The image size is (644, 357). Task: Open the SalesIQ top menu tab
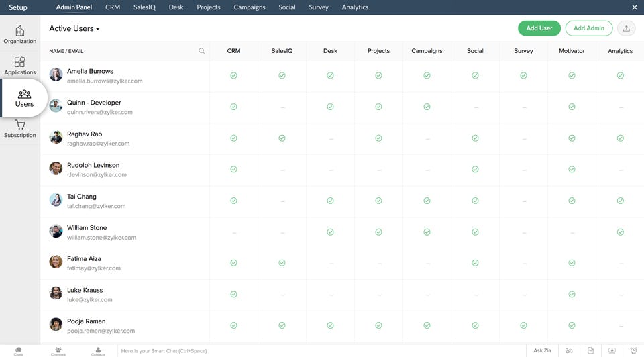(x=145, y=7)
